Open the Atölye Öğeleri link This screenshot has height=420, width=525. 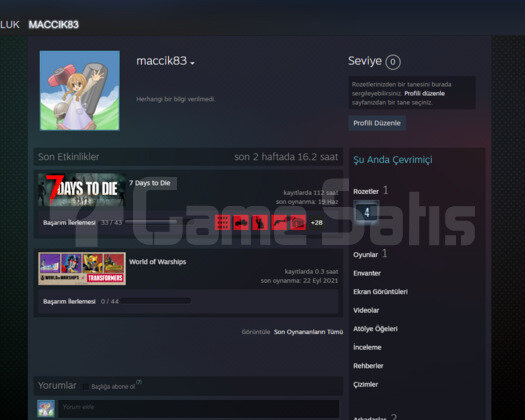(x=375, y=329)
